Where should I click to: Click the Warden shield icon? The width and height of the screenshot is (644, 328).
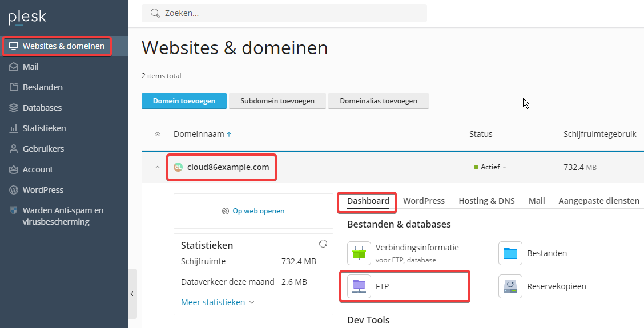coord(14,210)
